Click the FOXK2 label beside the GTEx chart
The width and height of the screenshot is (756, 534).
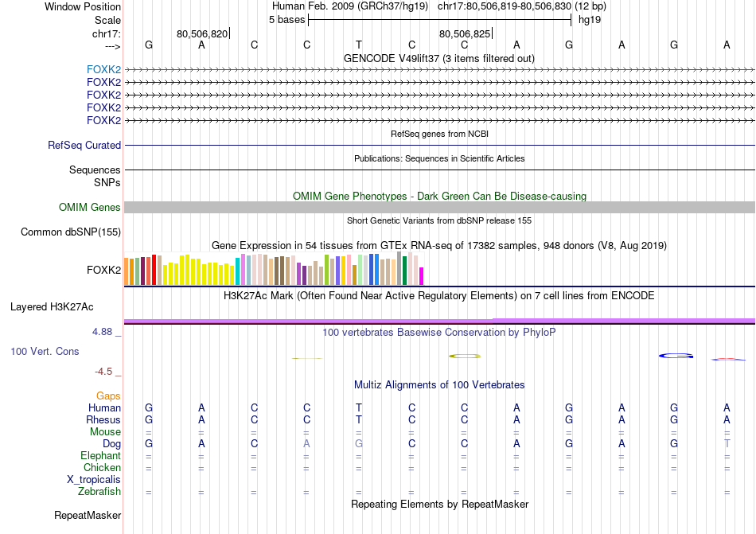tap(103, 270)
